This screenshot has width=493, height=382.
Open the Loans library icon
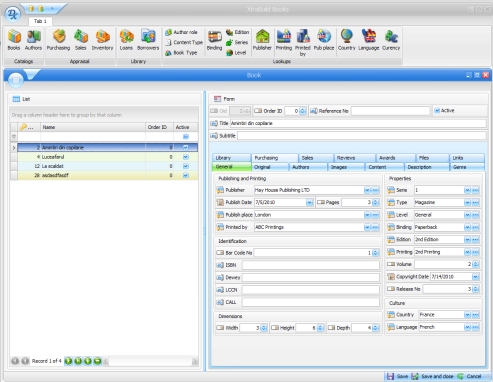click(x=126, y=40)
